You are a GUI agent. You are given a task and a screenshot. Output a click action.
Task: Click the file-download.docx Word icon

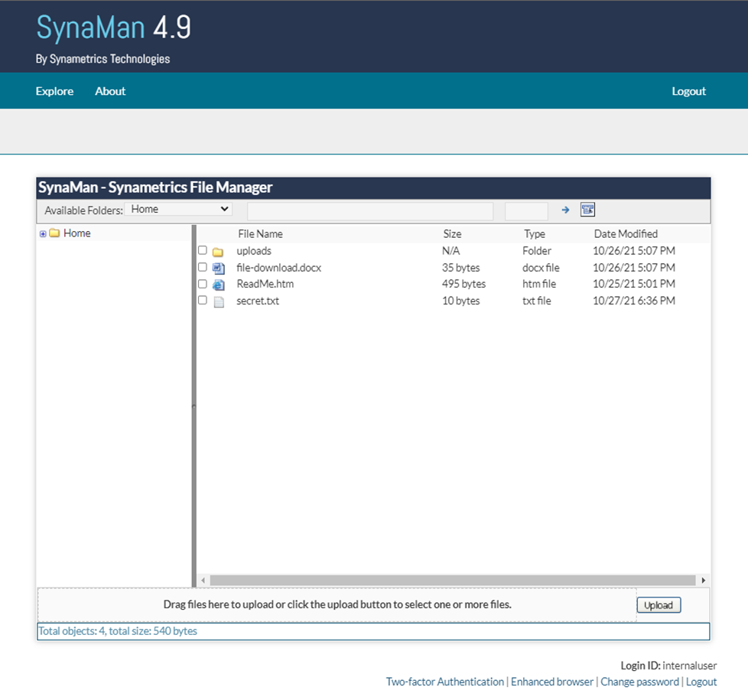[219, 269]
